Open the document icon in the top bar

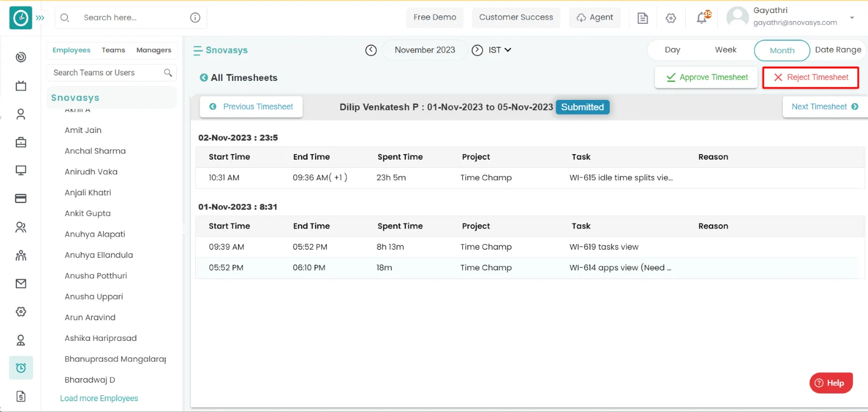pos(643,18)
